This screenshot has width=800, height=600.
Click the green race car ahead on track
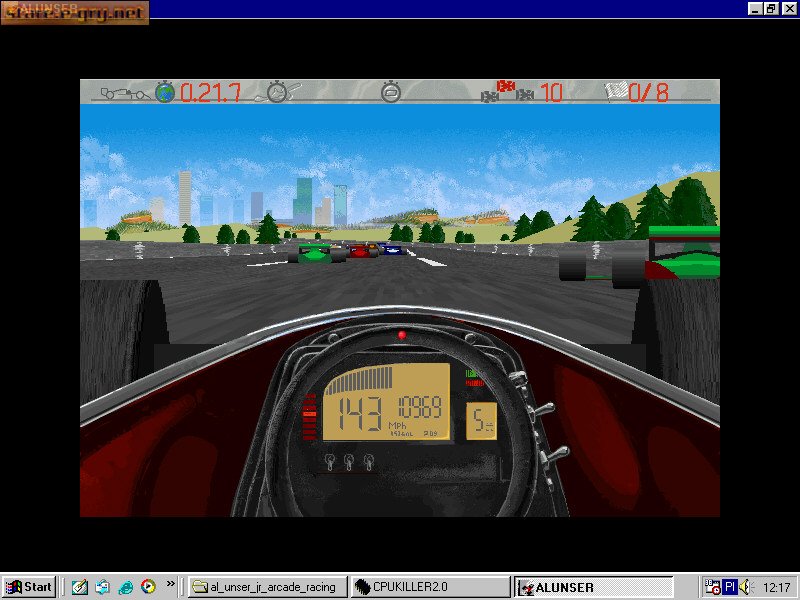(316, 254)
